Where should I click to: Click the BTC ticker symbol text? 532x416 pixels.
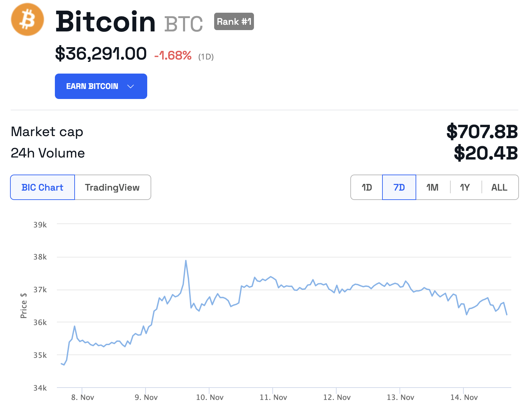point(183,24)
